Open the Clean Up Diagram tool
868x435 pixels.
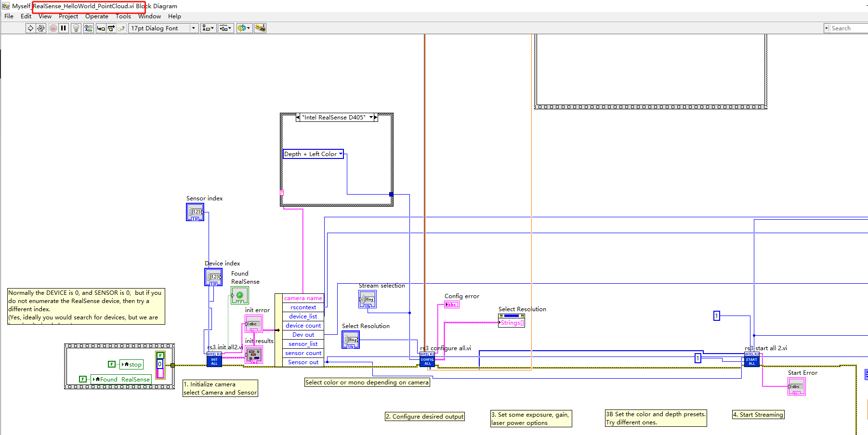pyautogui.click(x=260, y=28)
